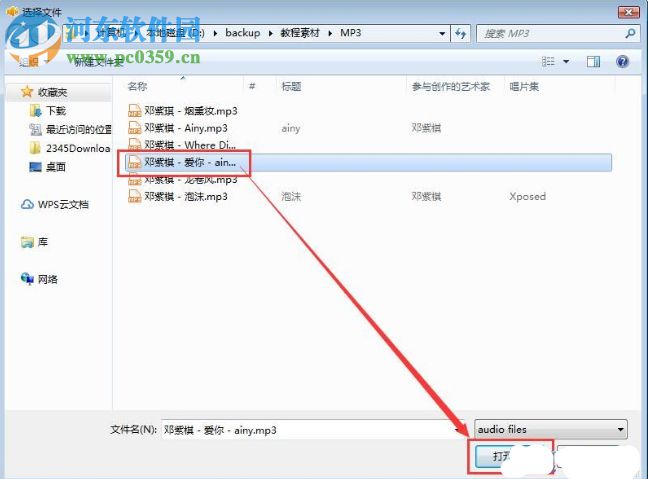
Task: Click the 2345Downloads folder icon
Action: (36, 148)
